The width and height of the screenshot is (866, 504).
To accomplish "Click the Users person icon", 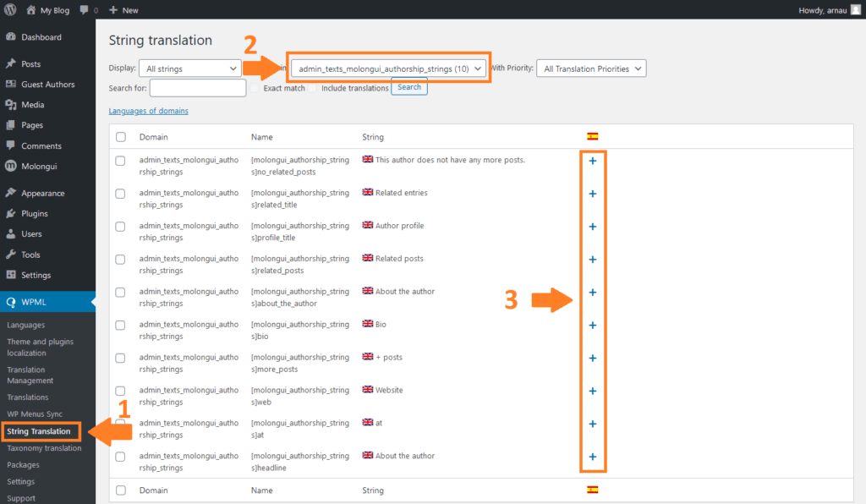I will click(10, 233).
